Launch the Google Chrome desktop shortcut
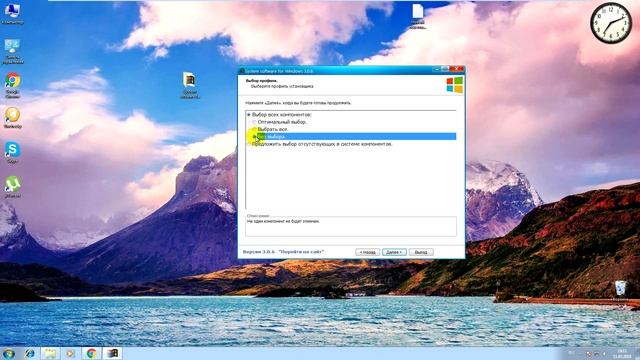Viewport: 640px width, 360px height. tap(13, 85)
